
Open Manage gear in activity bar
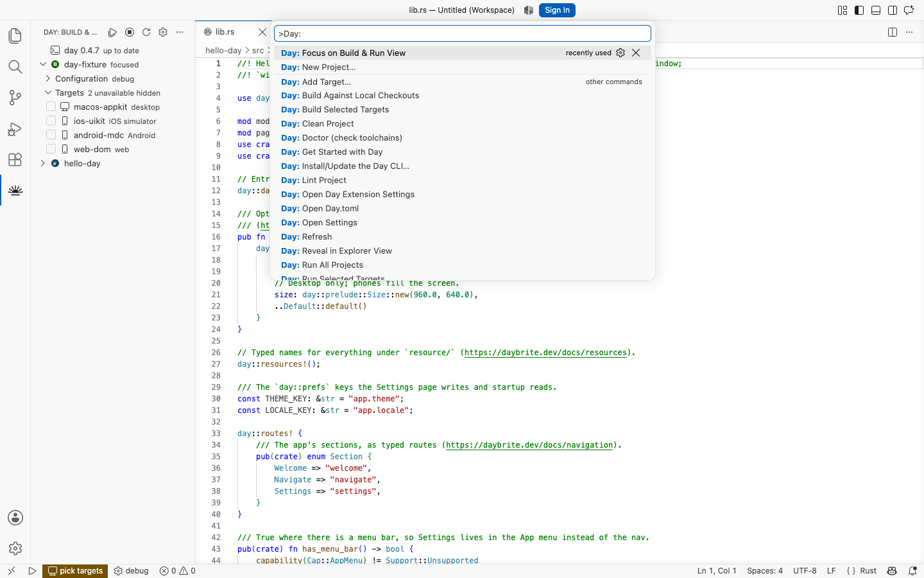coord(15,548)
